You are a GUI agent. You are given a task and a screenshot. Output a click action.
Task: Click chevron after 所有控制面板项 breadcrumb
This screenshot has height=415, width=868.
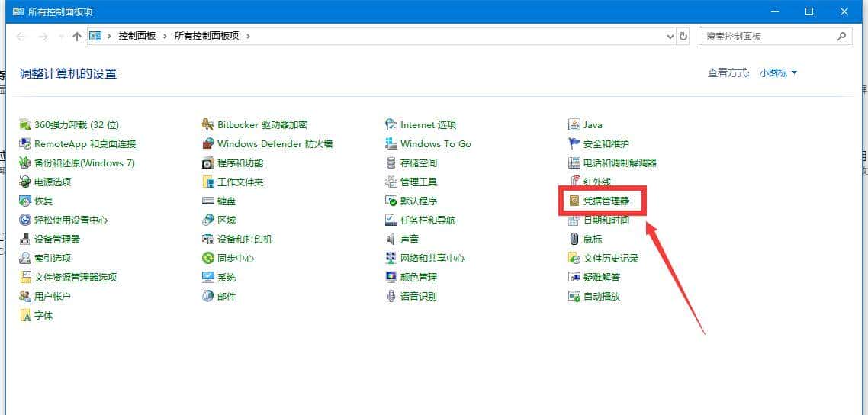pos(247,36)
